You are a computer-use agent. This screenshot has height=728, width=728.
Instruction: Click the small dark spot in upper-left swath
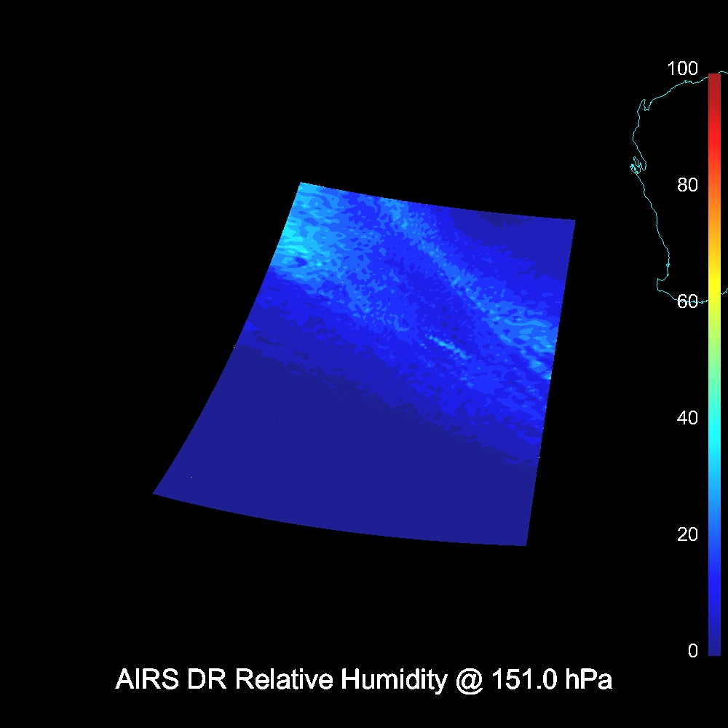(x=298, y=260)
